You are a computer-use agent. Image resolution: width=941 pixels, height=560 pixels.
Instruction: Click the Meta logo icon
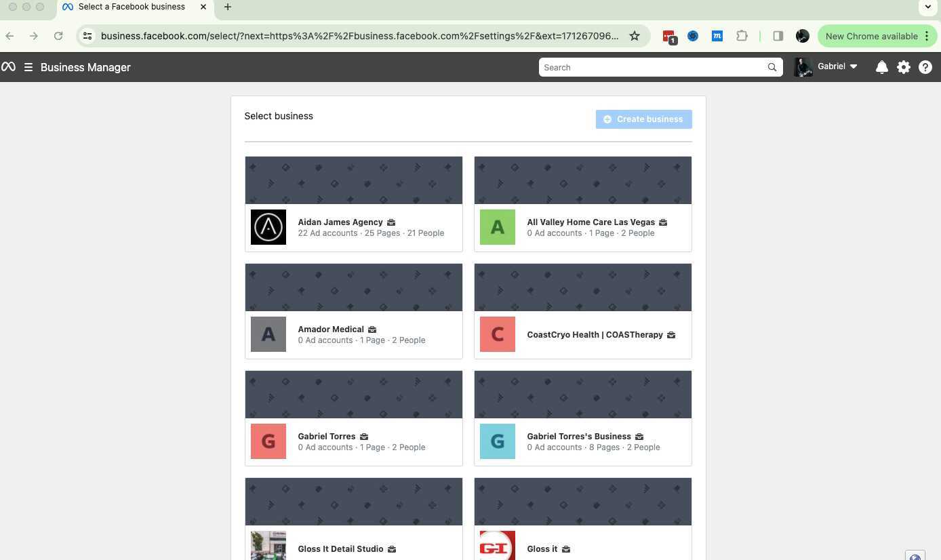click(x=8, y=67)
